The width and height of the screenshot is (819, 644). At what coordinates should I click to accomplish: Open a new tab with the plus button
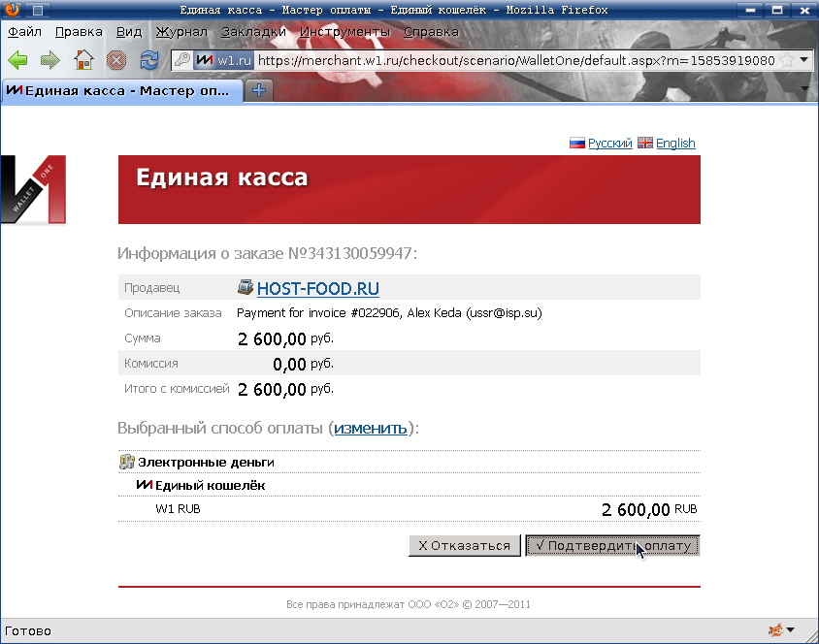coord(259,91)
